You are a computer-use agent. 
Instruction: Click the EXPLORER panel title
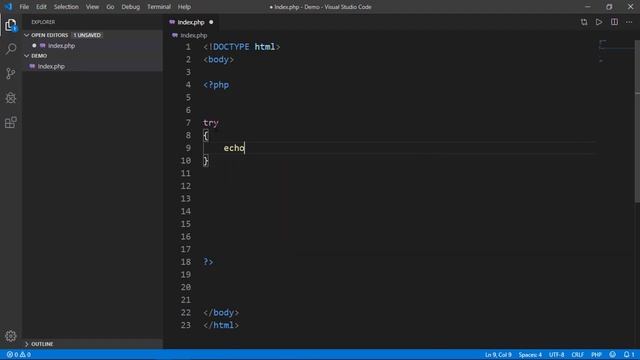(43, 22)
